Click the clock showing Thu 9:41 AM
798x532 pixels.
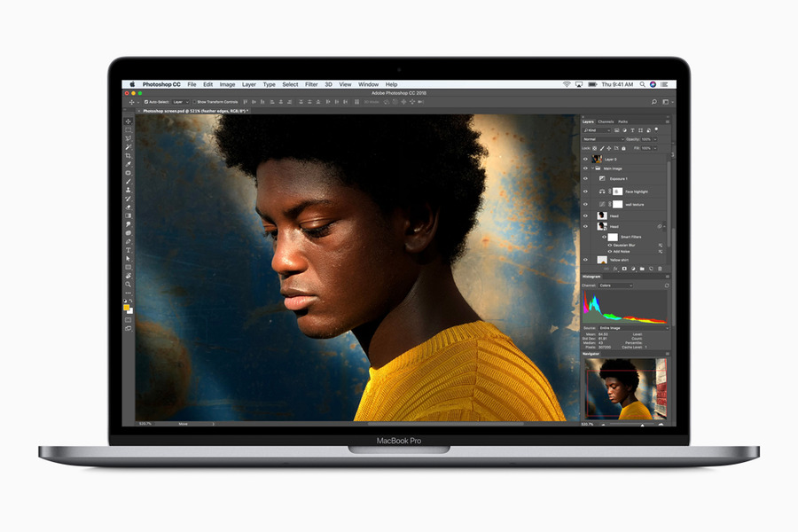(617, 84)
